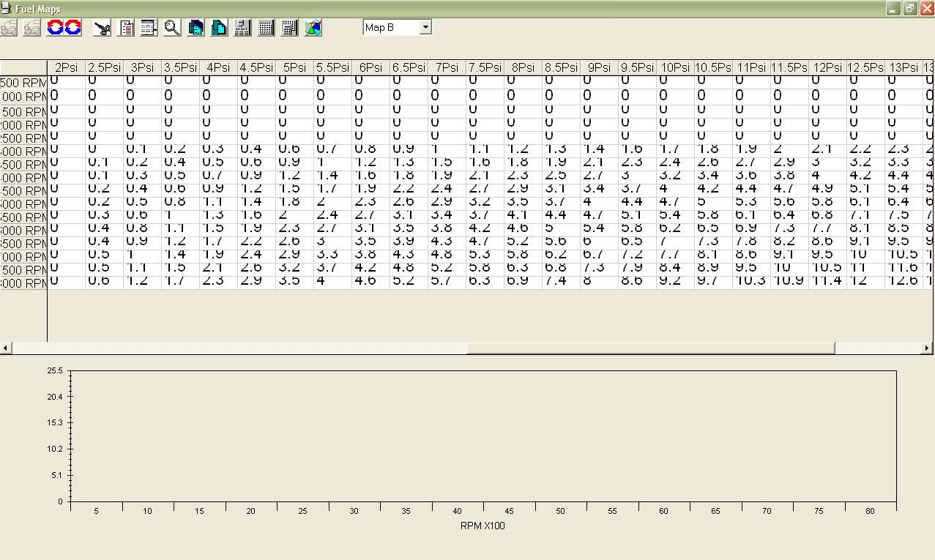
Task: Select the 6Psi column header
Action: click(x=371, y=67)
